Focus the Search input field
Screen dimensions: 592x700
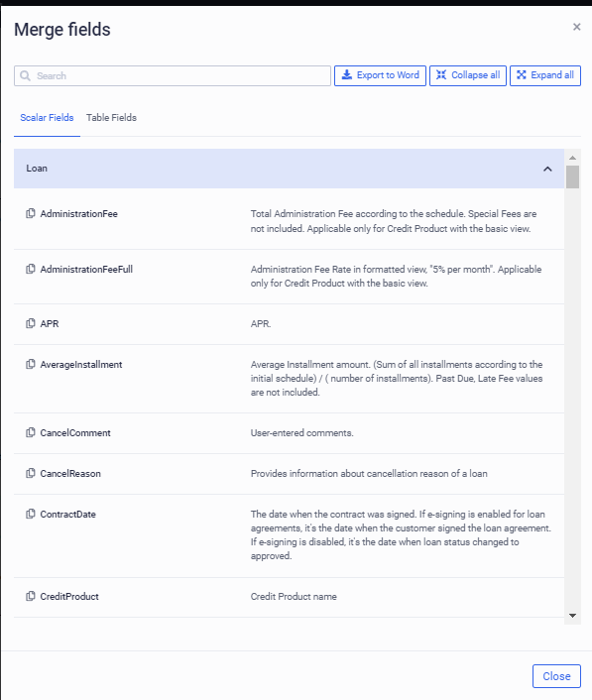tap(173, 76)
